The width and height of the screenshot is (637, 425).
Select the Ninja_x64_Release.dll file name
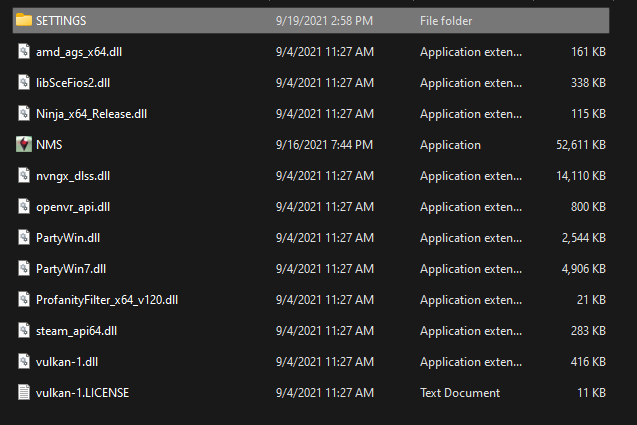point(91,113)
